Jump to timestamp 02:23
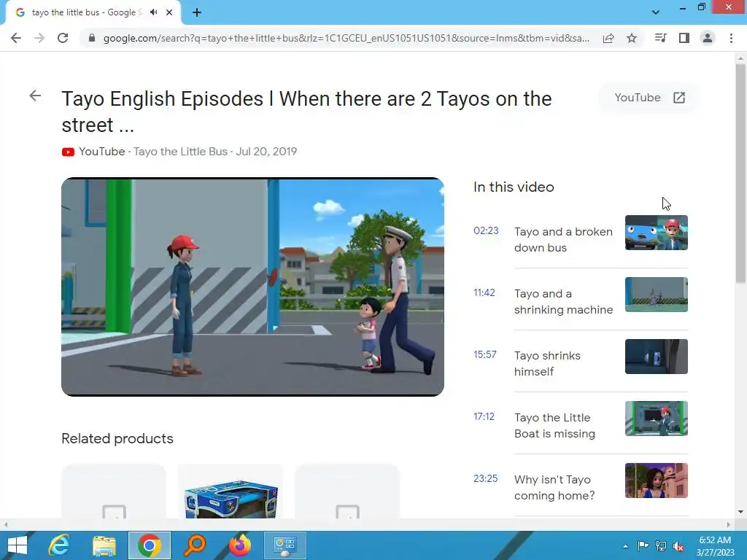The height and width of the screenshot is (560, 747). click(x=486, y=231)
